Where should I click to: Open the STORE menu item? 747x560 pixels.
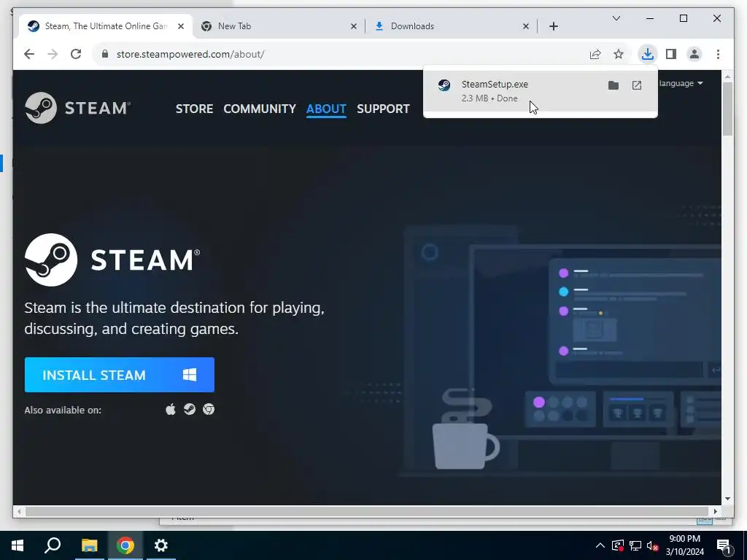[x=194, y=109]
